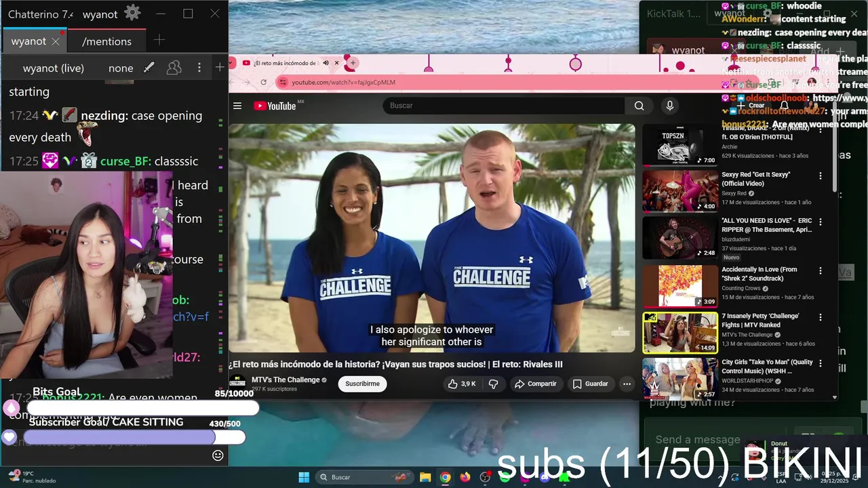The image size is (868, 488).
Task: Open the viewer list icon
Action: coord(174,67)
